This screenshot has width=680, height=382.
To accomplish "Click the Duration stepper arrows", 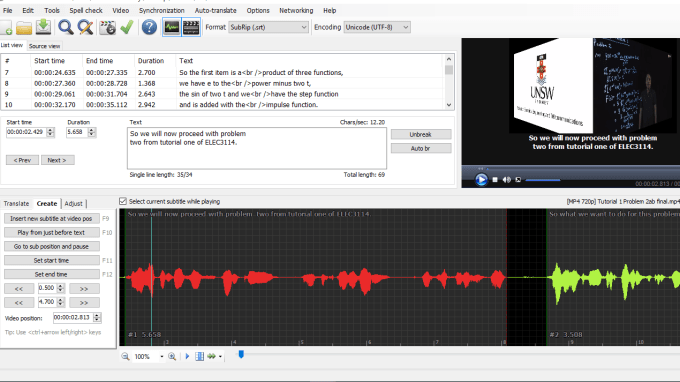I will click(91, 132).
